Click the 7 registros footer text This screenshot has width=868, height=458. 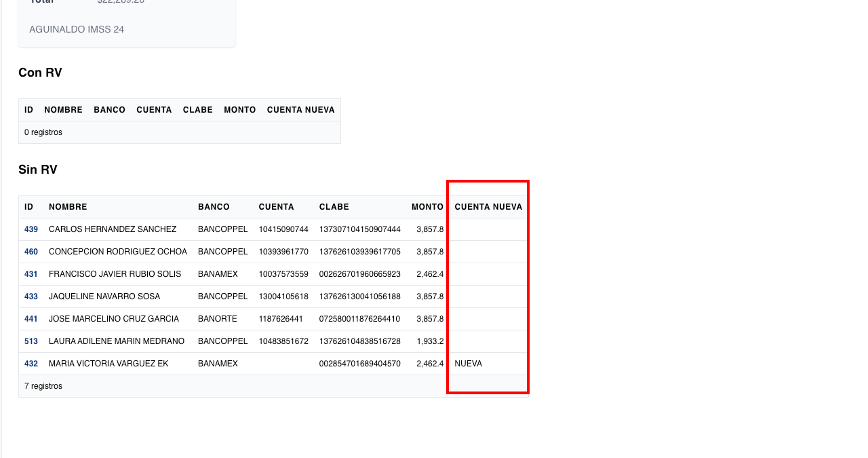coord(43,386)
